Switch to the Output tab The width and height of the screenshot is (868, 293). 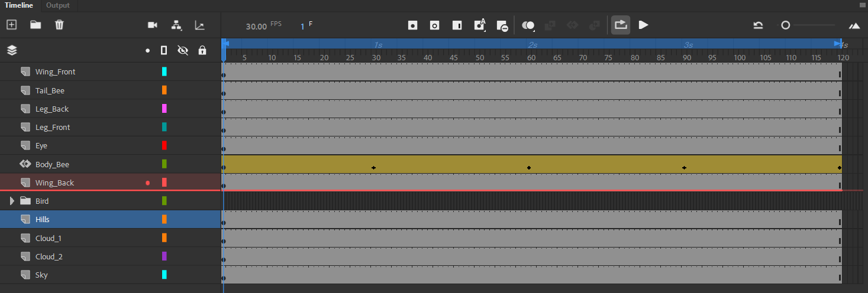coord(58,5)
